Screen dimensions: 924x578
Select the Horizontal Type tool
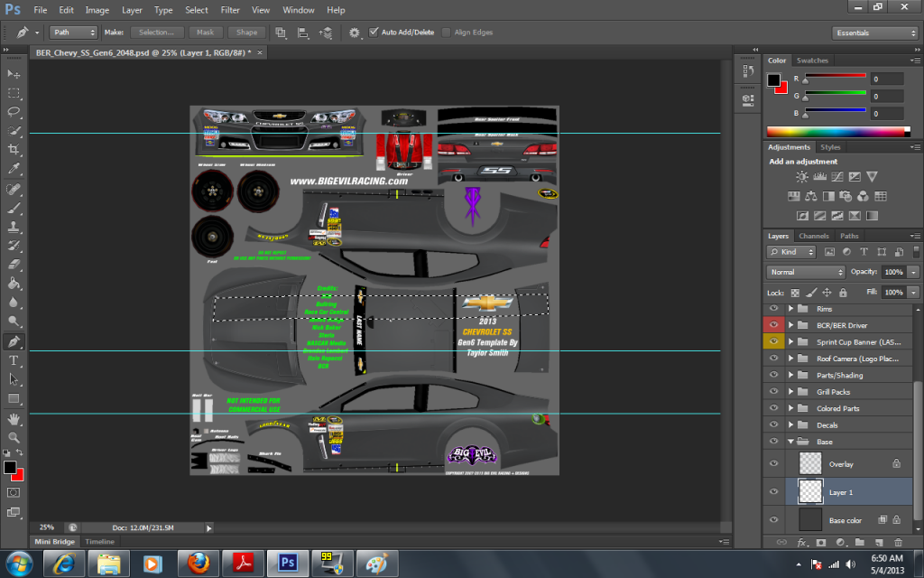(14, 360)
